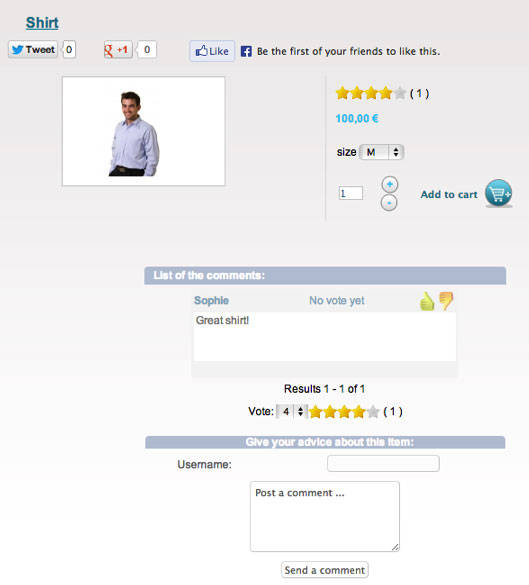Click the Google +1 button
Viewport: 529px width, 585px height.
[118, 50]
